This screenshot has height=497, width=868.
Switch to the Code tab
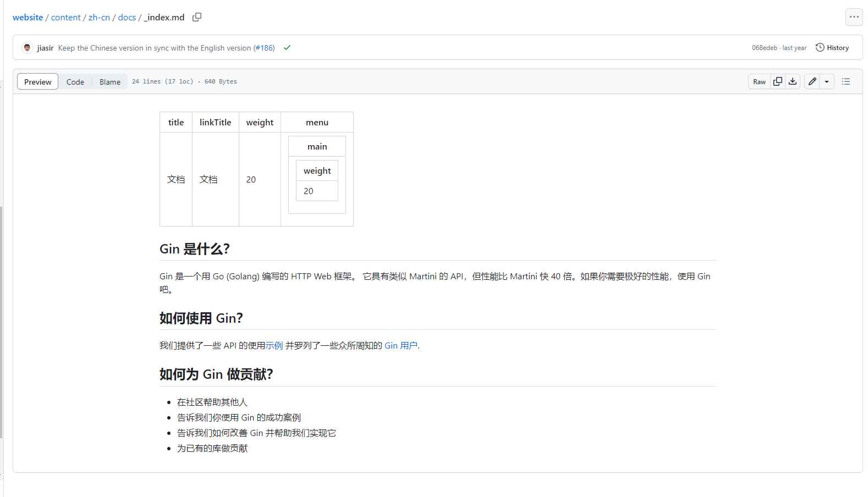click(75, 81)
